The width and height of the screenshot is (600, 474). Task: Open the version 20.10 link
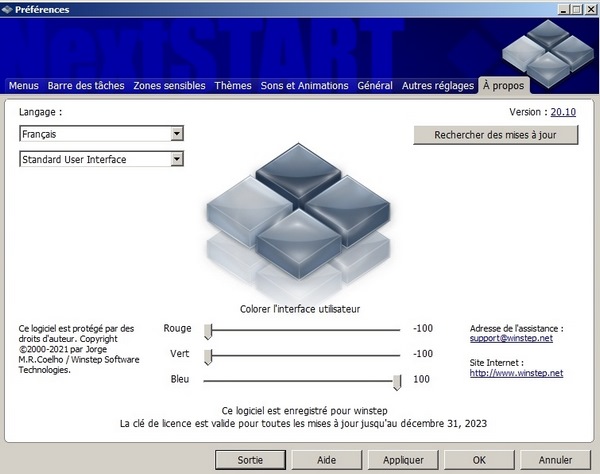point(563,112)
